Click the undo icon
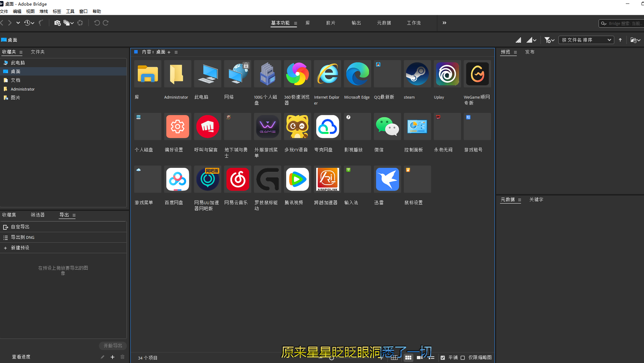The image size is (644, 363). point(97,23)
